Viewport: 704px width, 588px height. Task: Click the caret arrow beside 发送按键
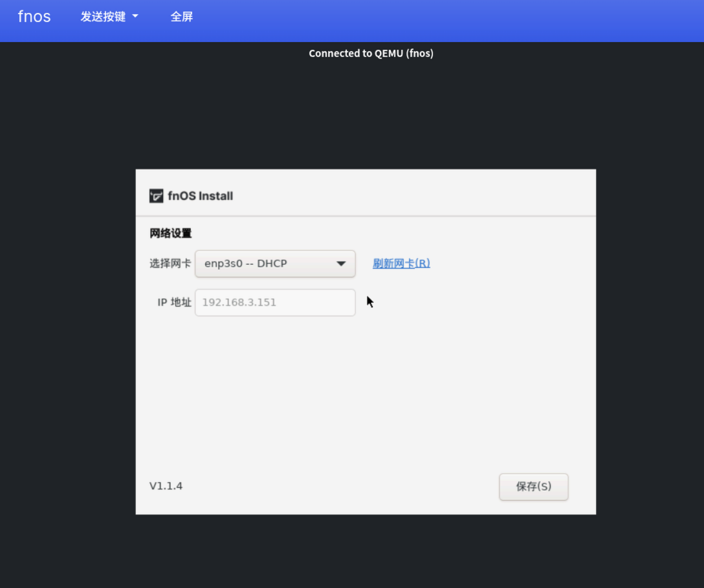point(135,16)
